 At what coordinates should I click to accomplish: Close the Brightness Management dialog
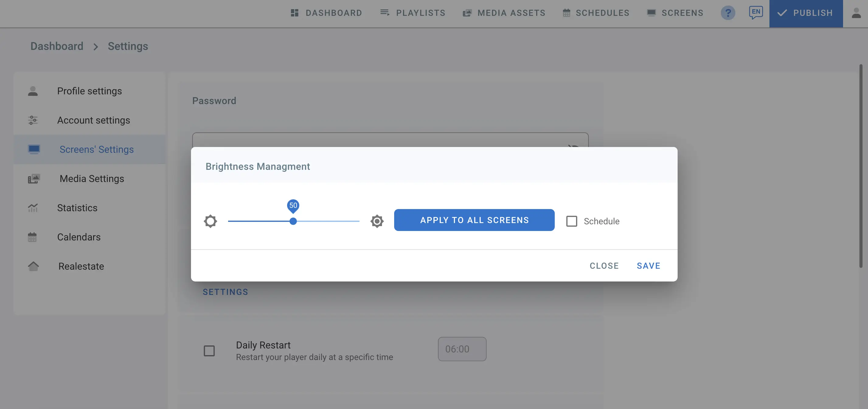604,266
